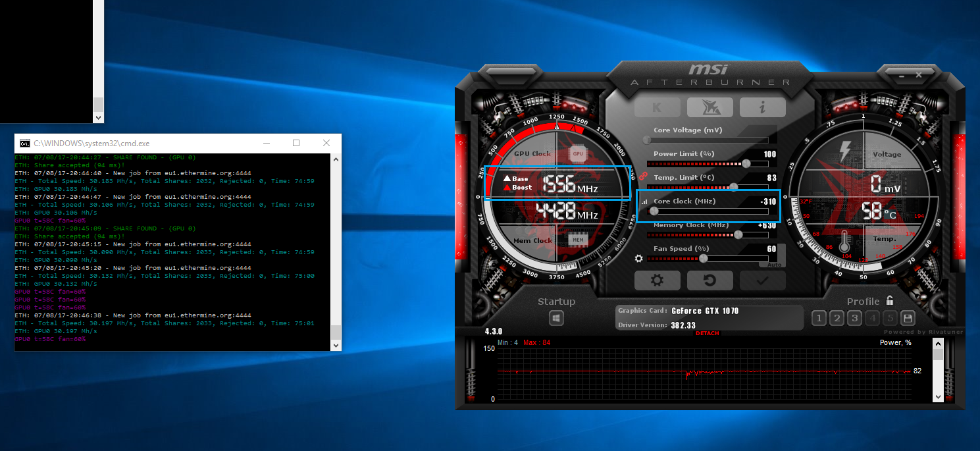Click the MEM chip icon in clock gauge
Image resolution: width=980 pixels, height=451 pixels.
click(x=578, y=240)
